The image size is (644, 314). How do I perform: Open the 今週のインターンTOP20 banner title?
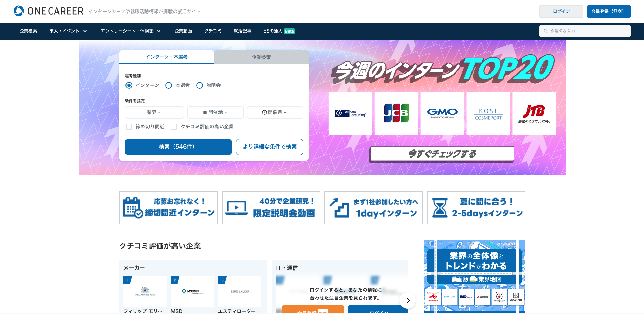pos(442,70)
